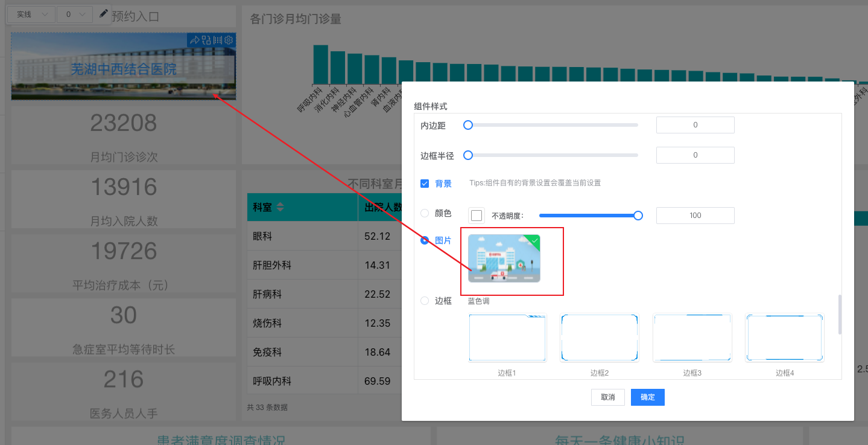Click the 13916 monthly admissions number

click(124, 188)
